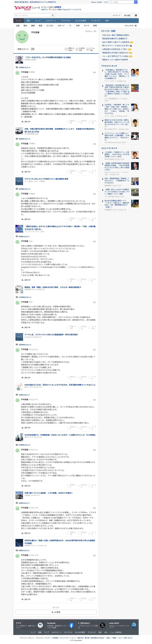Select the オリジナル tab

[x=66, y=20]
